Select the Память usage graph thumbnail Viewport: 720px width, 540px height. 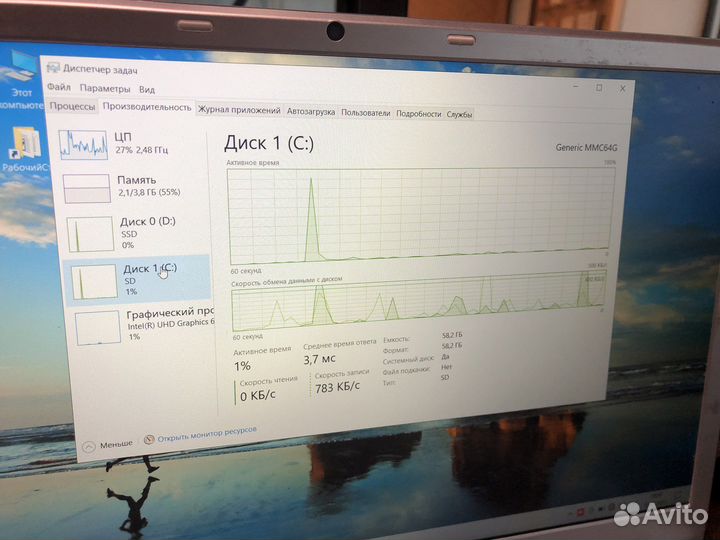[x=86, y=189]
